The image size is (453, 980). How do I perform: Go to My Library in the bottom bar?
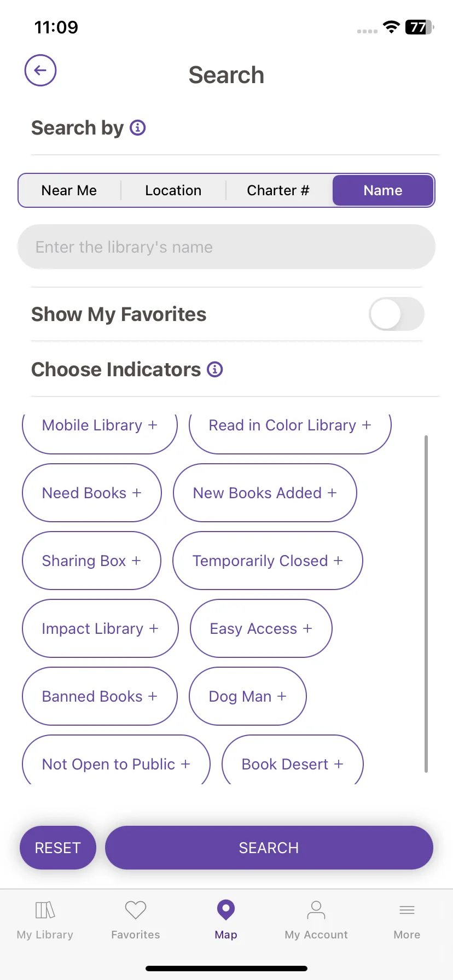(45, 921)
